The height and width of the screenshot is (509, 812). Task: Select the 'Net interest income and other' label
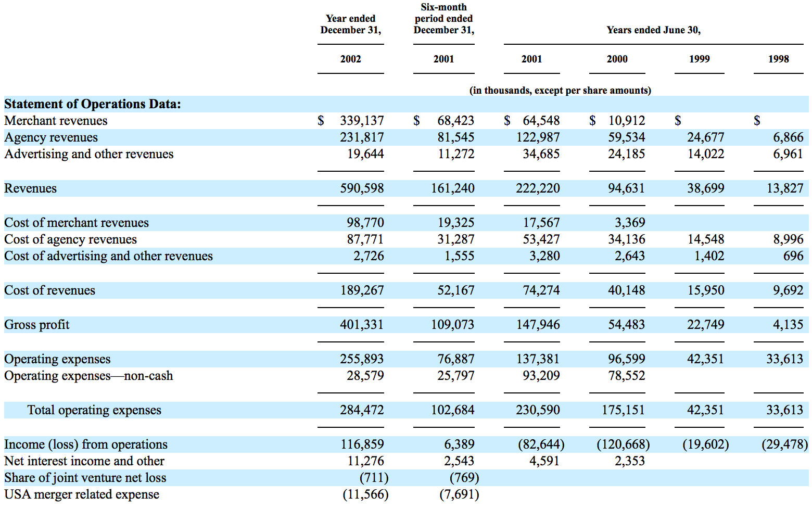pos(84,461)
